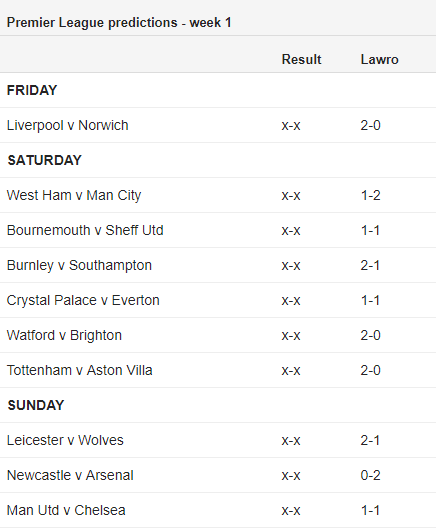The width and height of the screenshot is (436, 528).
Task: Click Tottenham v Aston Villa fixture
Action: click(79, 370)
